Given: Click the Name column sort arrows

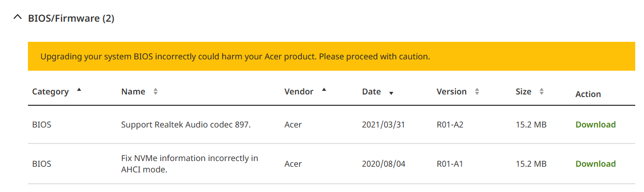Looking at the screenshot, I should pos(155,91).
